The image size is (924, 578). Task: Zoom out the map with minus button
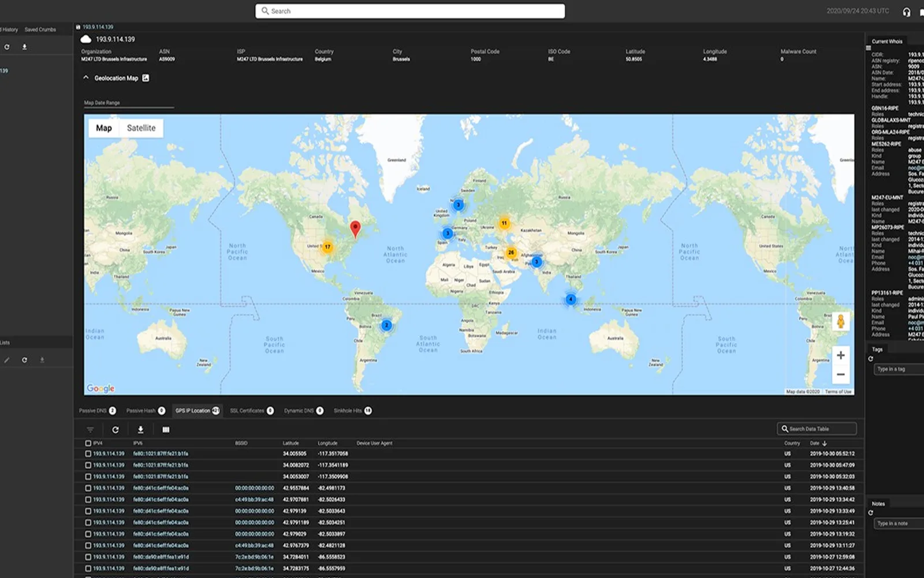[841, 375]
